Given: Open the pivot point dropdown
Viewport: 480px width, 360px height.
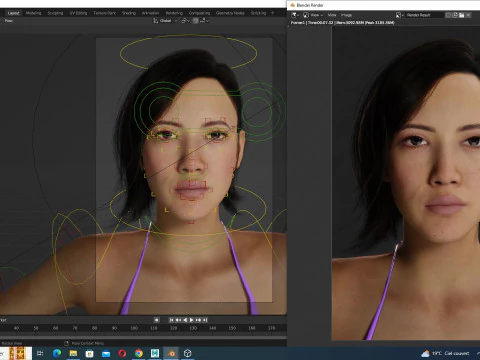Looking at the screenshot, I should point(185,21).
